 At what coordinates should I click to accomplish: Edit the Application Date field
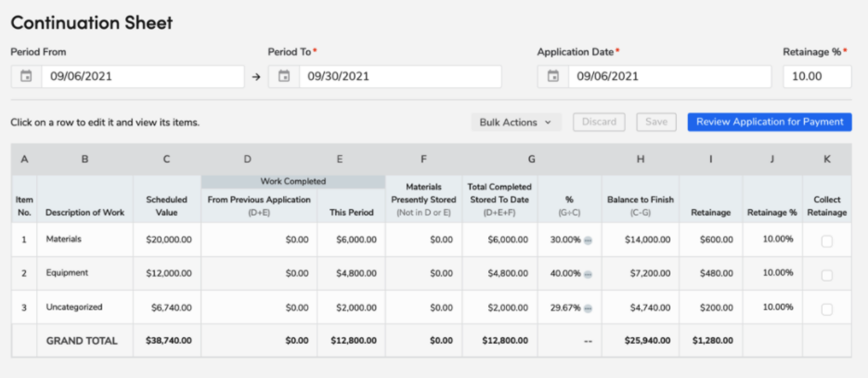670,77
